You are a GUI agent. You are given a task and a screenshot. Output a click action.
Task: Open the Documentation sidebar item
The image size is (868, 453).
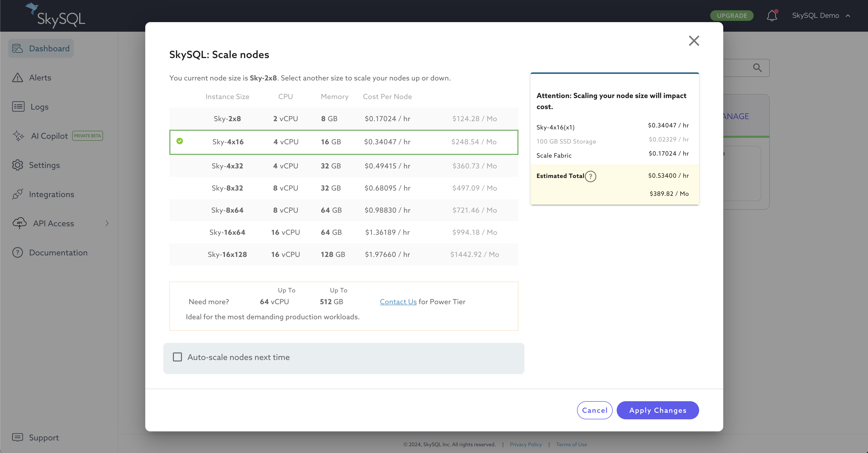point(58,252)
